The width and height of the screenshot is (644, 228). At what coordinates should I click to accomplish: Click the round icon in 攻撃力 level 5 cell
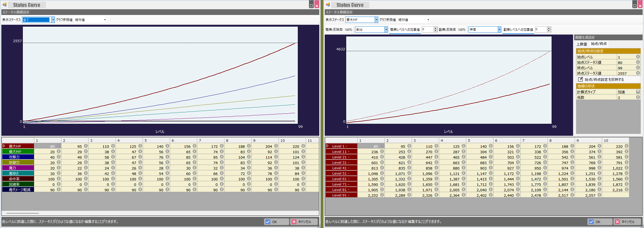167,157
